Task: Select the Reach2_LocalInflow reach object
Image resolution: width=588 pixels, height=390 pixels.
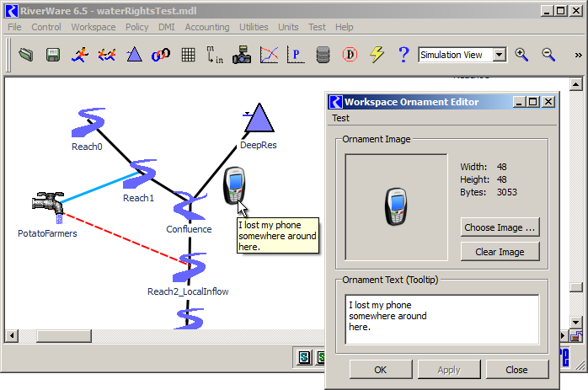Action: (190, 267)
